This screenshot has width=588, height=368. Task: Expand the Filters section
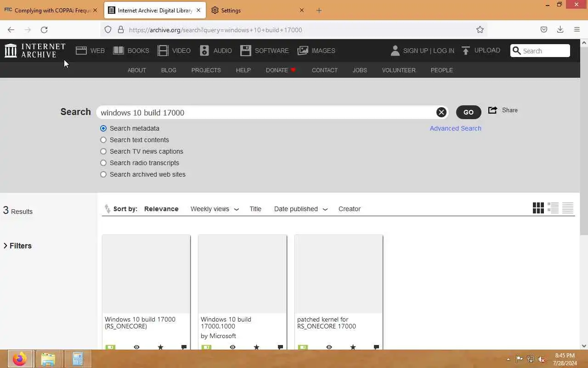coord(17,246)
